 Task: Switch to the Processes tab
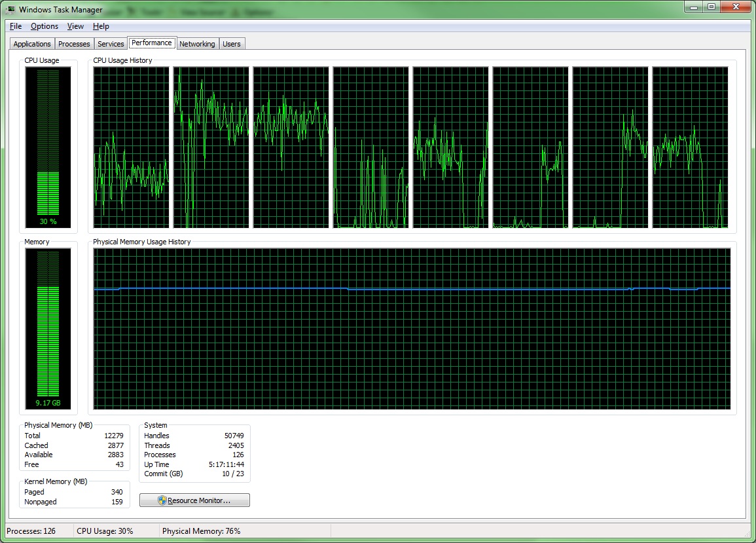click(x=74, y=44)
